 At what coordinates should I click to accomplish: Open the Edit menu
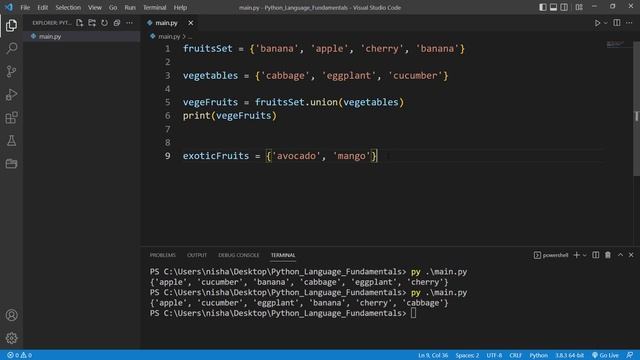(x=42, y=7)
